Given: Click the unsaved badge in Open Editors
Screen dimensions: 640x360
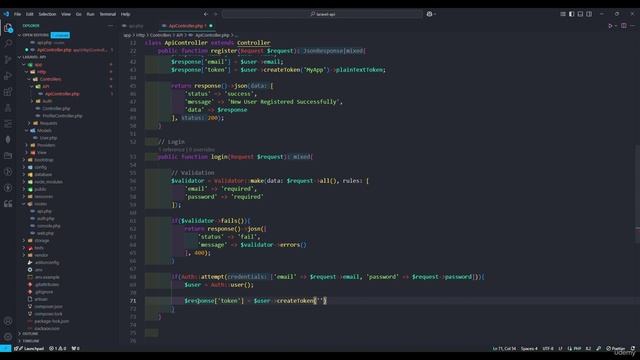Looking at the screenshot, I should tap(60, 35).
